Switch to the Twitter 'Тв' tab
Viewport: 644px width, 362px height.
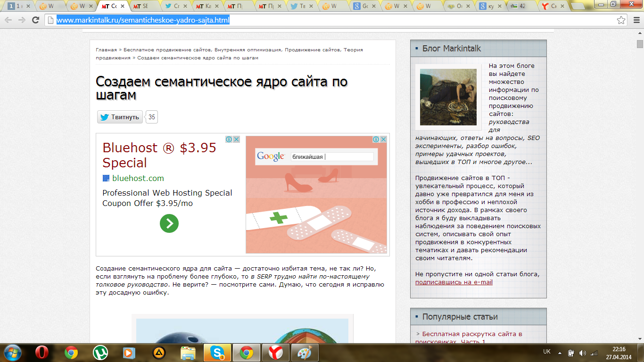coord(302,7)
